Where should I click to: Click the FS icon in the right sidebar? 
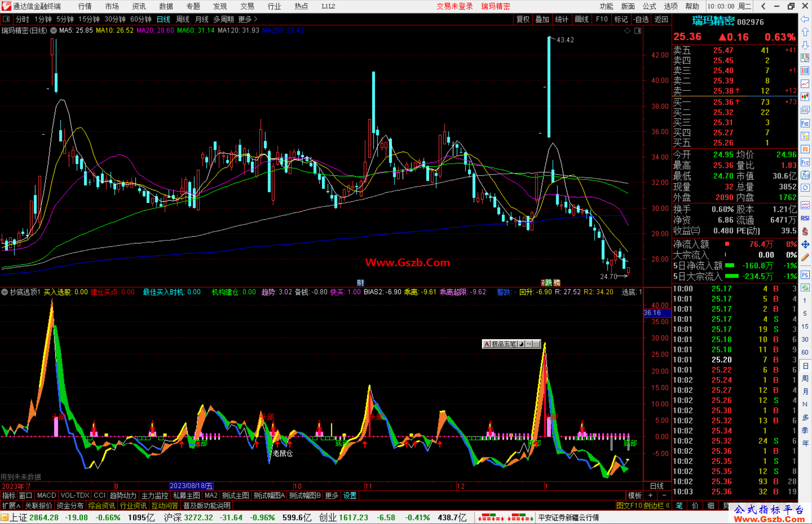[x=805, y=275]
